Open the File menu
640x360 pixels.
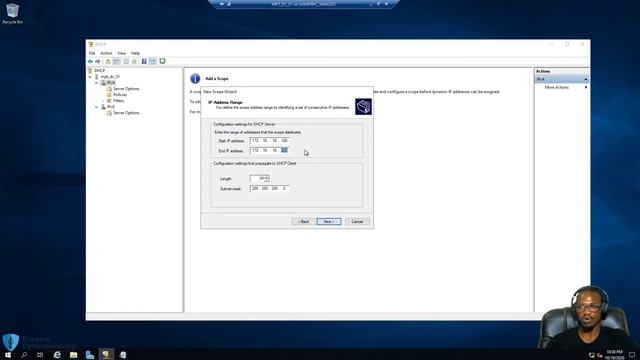(x=92, y=53)
